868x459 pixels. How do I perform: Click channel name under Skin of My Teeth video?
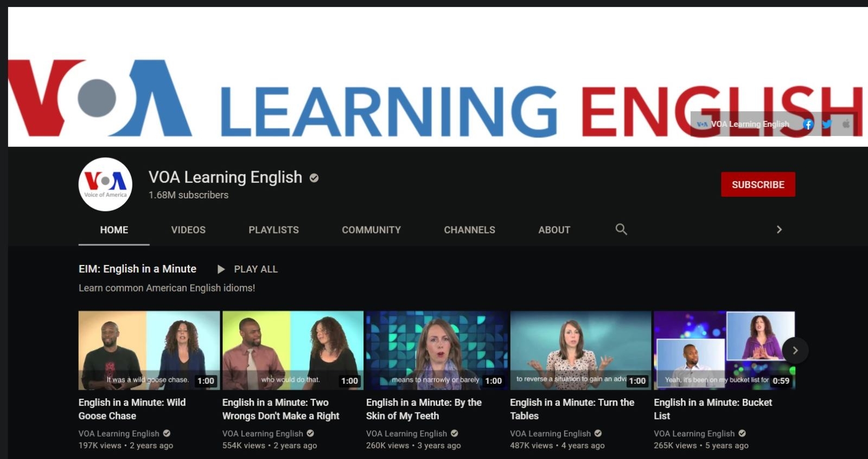406,434
